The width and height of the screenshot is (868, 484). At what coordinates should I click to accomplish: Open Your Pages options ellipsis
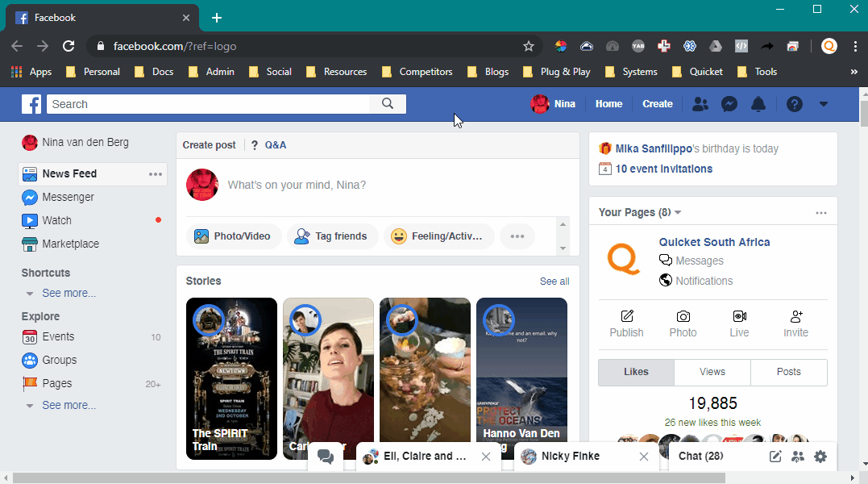821,213
